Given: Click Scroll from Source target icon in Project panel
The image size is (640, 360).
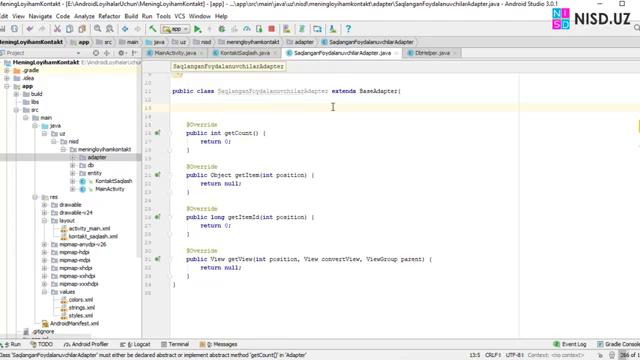Looking at the screenshot, I should [96, 53].
